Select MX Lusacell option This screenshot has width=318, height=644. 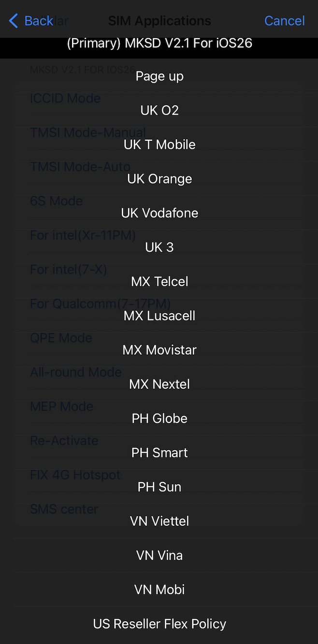coord(159,316)
